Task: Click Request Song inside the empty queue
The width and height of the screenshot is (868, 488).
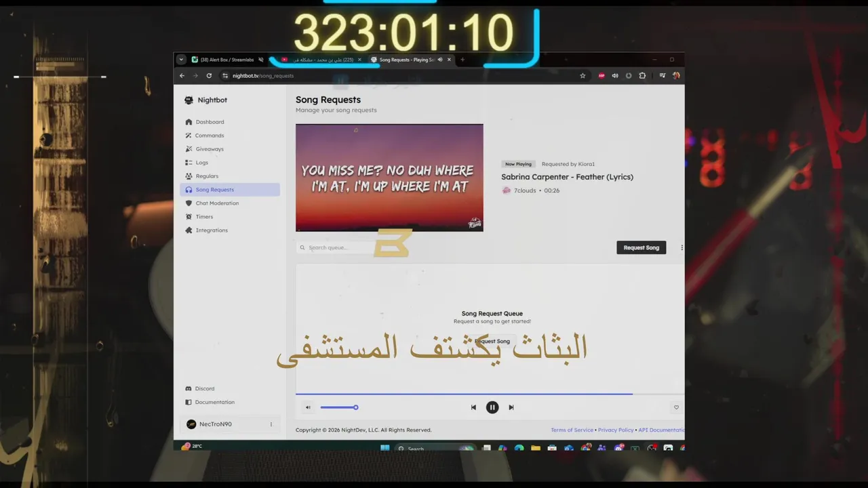Action: (492, 341)
